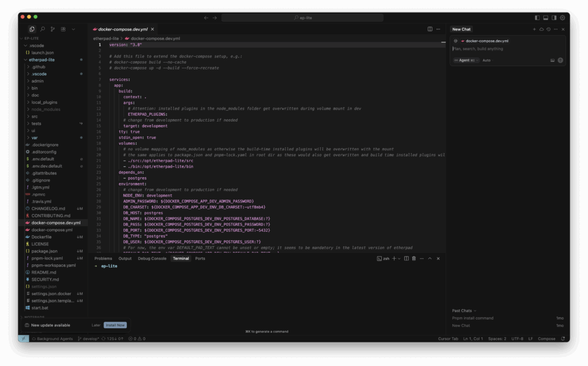
Task: Split the editor to the right
Action: click(x=430, y=29)
